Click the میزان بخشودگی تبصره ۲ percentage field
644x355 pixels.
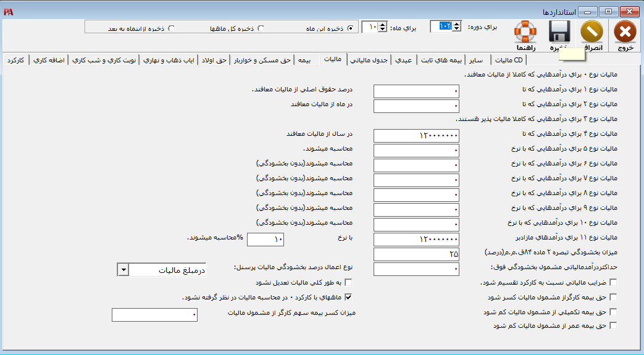pos(417,254)
